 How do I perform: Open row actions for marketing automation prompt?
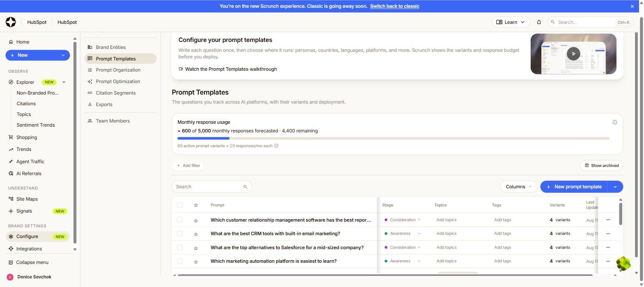point(608,261)
